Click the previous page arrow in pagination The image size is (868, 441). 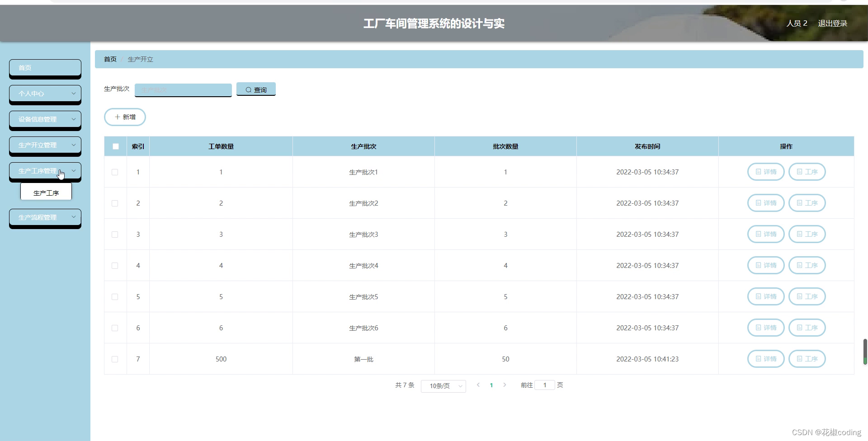pyautogui.click(x=478, y=385)
